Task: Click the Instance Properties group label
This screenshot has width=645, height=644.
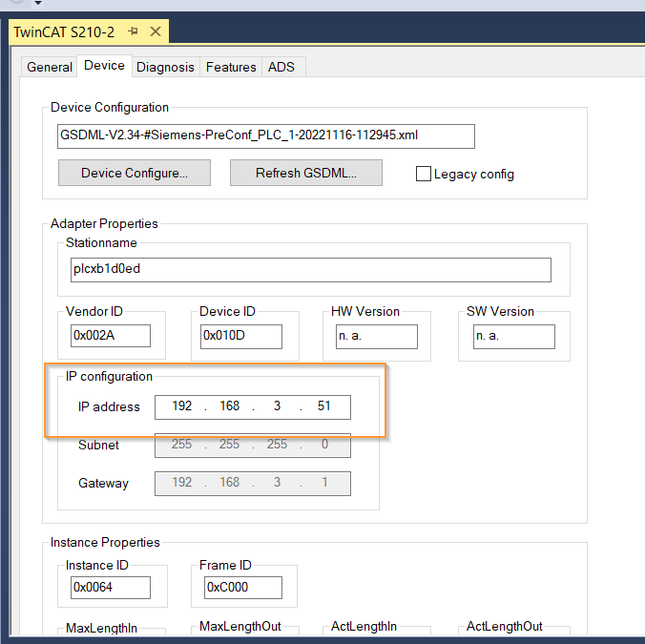Action: [x=105, y=543]
